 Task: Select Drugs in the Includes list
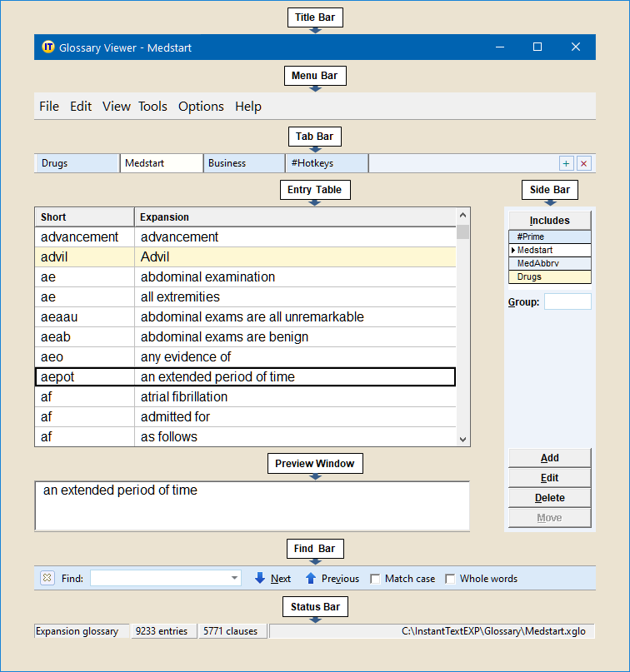(x=549, y=276)
